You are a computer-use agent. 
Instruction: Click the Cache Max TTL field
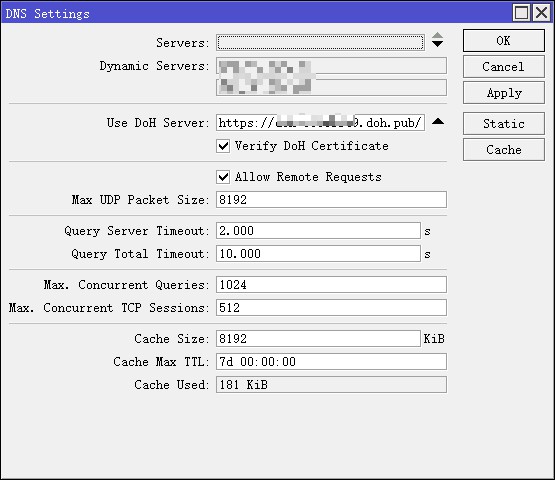pyautogui.click(x=331, y=362)
